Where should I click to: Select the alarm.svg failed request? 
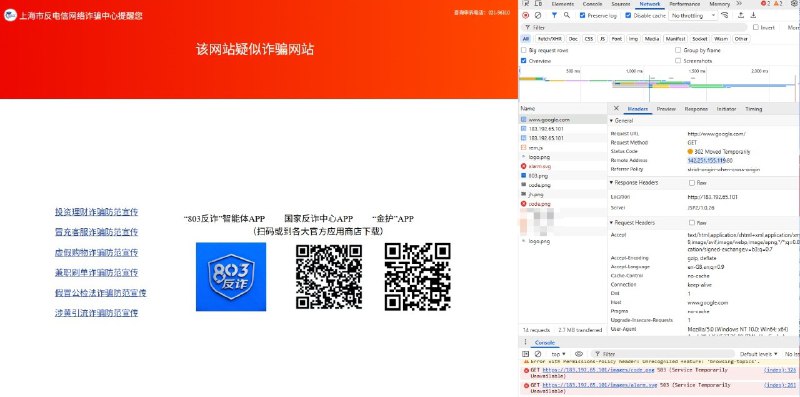(563, 166)
